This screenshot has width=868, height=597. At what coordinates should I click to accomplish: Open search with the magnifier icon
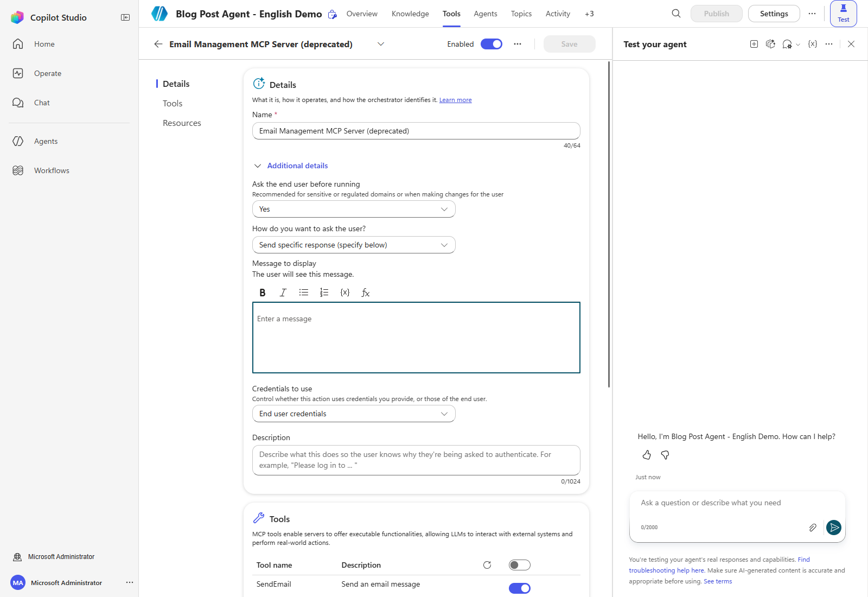pyautogui.click(x=676, y=14)
